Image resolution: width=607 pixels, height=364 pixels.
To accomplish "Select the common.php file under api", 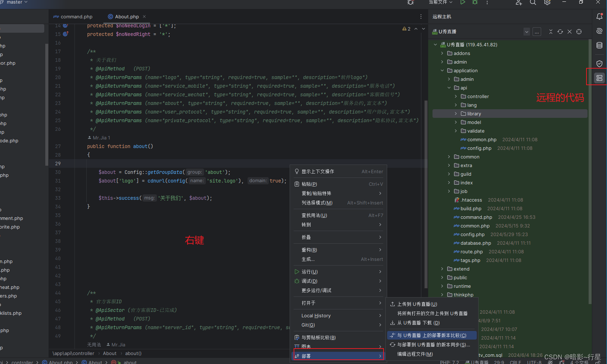I will pos(482,139).
